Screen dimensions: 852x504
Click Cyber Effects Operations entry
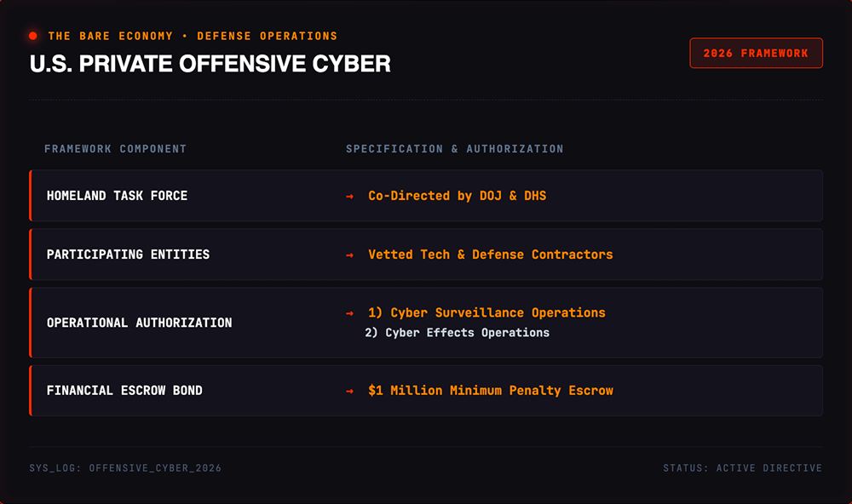click(x=457, y=332)
